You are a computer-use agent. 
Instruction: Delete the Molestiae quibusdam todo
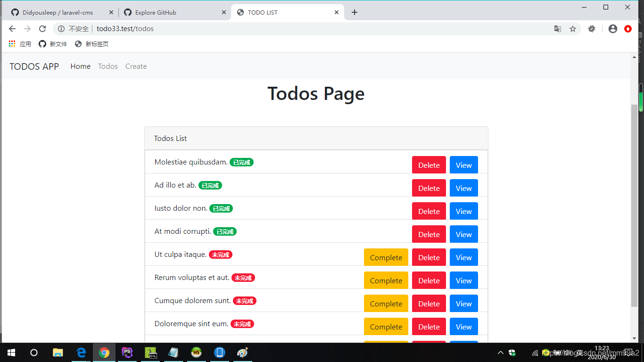click(x=429, y=165)
